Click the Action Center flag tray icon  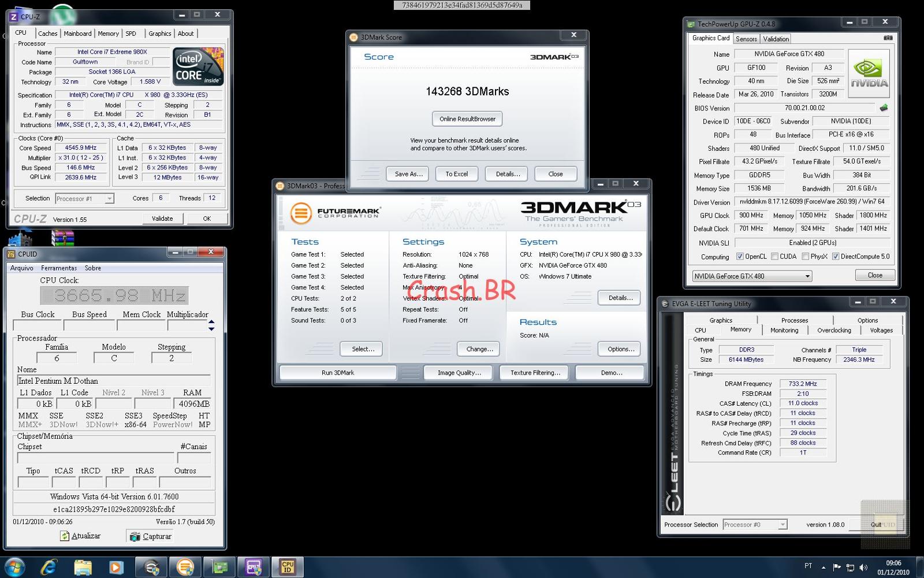coord(837,567)
